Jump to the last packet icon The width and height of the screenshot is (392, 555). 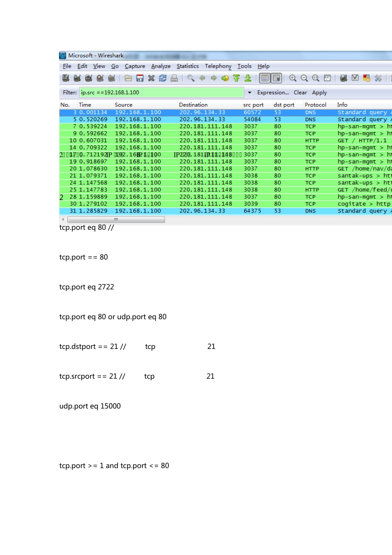point(248,78)
